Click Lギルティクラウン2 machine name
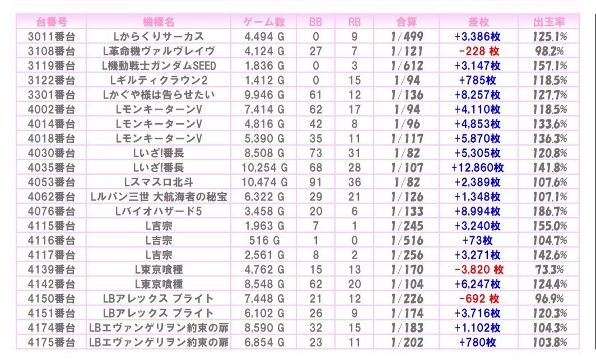 159,80
